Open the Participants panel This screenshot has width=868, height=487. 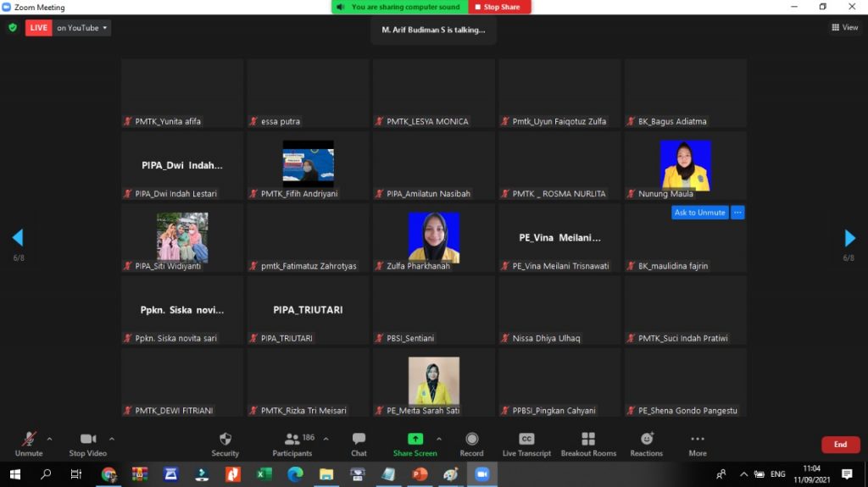click(x=292, y=440)
